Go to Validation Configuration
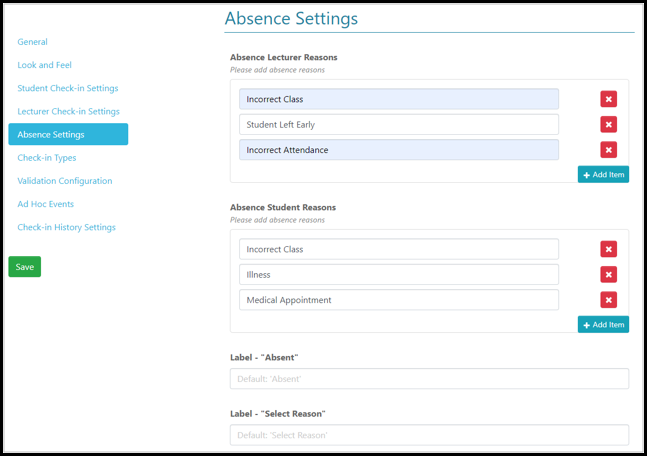 point(64,181)
